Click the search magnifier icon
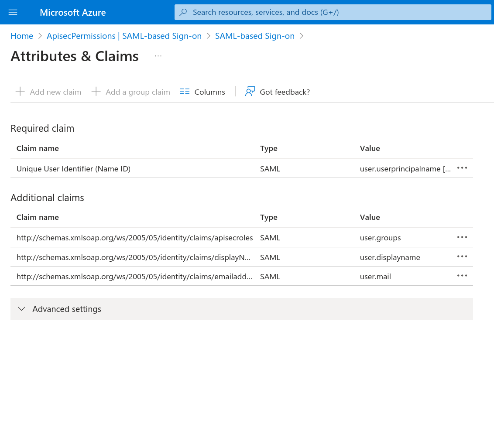This screenshot has height=448, width=494. tap(183, 12)
